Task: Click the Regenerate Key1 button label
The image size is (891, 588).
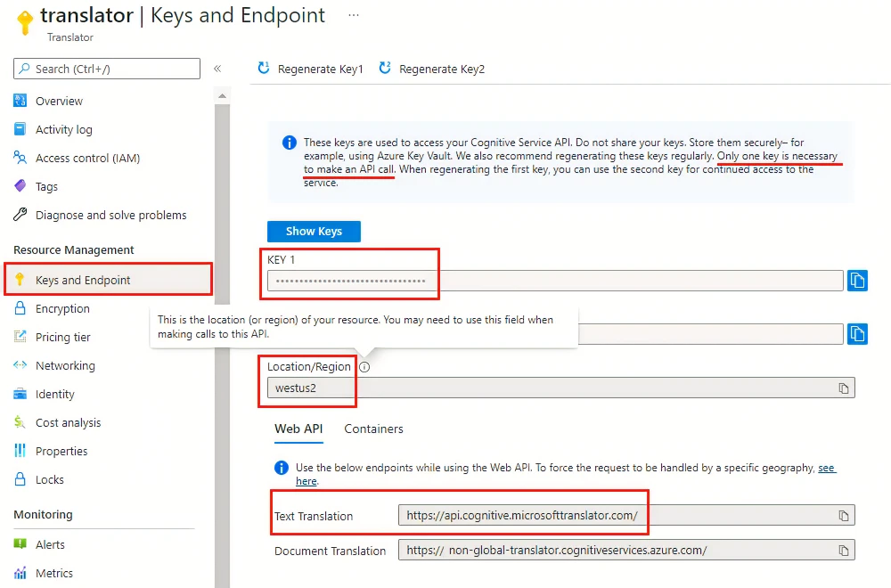Action: [320, 69]
